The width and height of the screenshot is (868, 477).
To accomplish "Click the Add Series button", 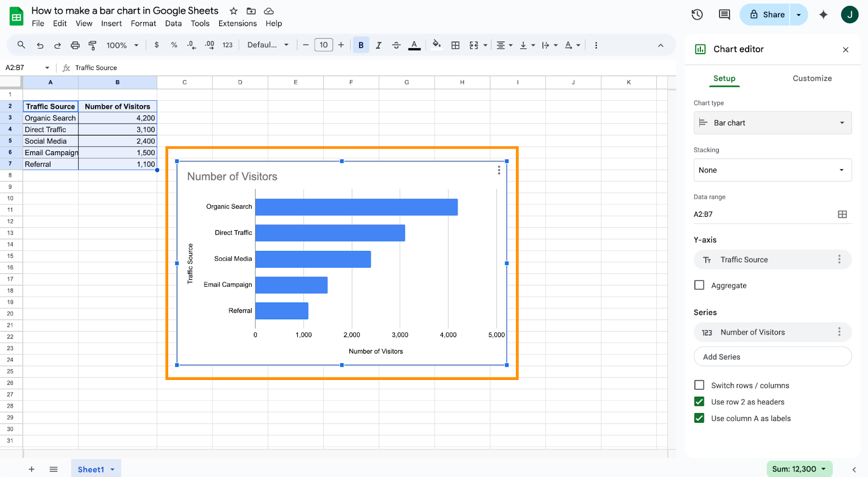I will coord(773,357).
